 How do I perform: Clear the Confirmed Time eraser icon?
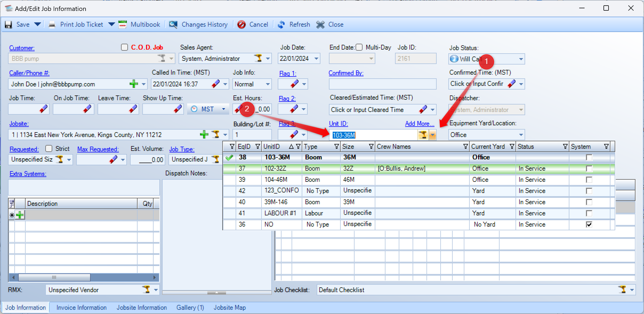tap(512, 84)
